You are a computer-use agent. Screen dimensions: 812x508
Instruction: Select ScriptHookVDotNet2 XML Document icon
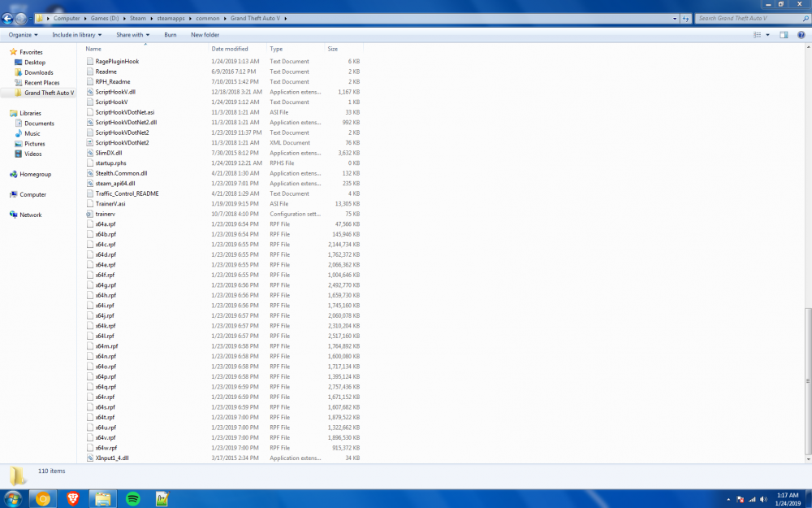pyautogui.click(x=90, y=142)
